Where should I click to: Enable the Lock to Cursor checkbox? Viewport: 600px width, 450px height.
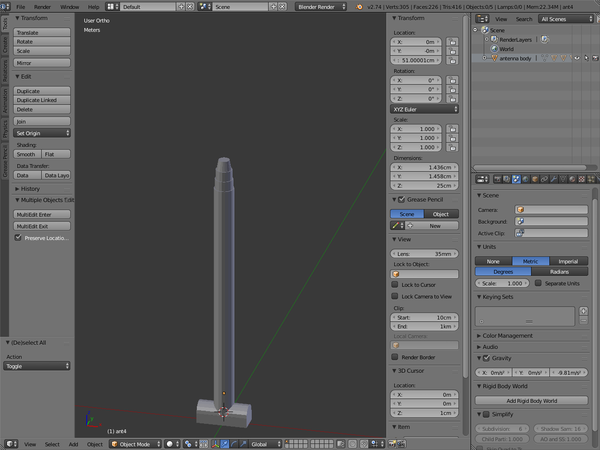[395, 285]
